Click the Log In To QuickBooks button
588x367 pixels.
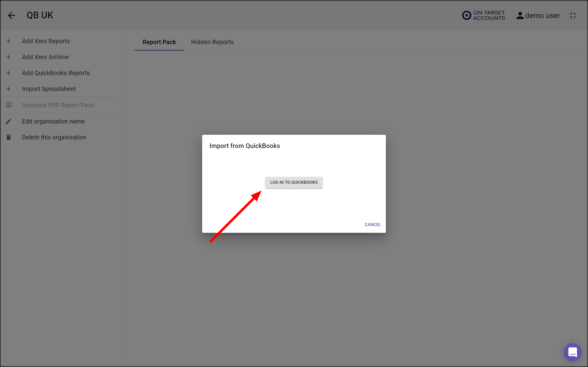coord(294,182)
